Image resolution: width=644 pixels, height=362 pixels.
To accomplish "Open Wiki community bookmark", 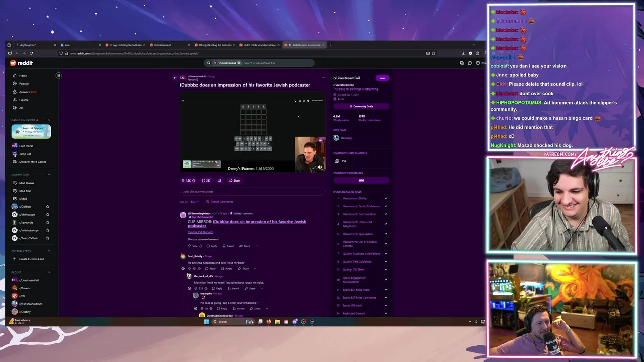I will (361, 180).
